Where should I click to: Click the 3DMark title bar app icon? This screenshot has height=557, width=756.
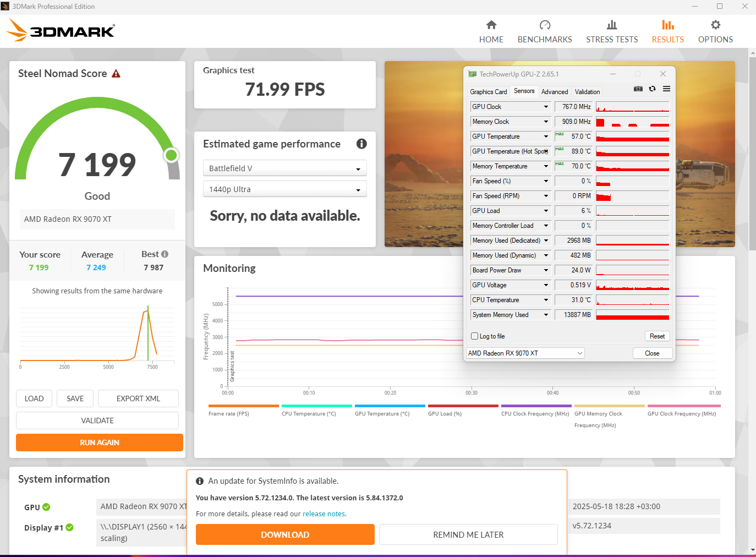[x=6, y=6]
